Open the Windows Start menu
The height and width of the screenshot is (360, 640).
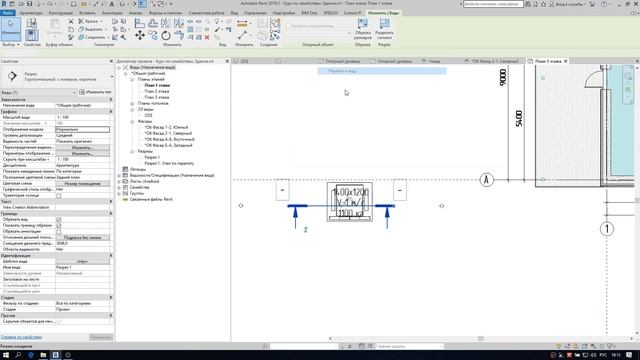[x=6, y=355]
